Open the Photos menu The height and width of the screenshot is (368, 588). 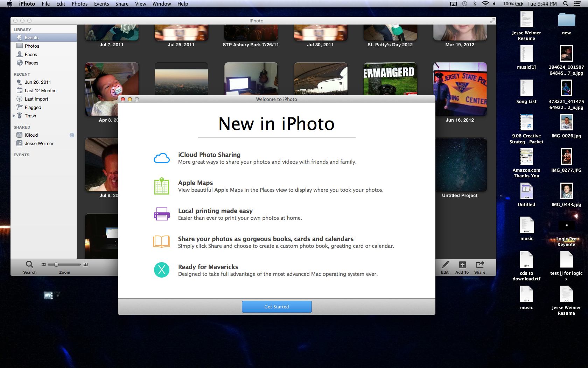[79, 4]
